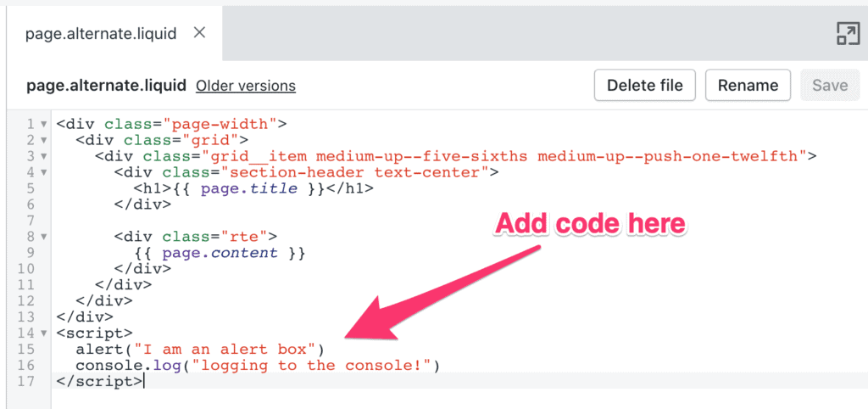
Task: Collapse fold arrow on line 8
Action: pyautogui.click(x=44, y=238)
